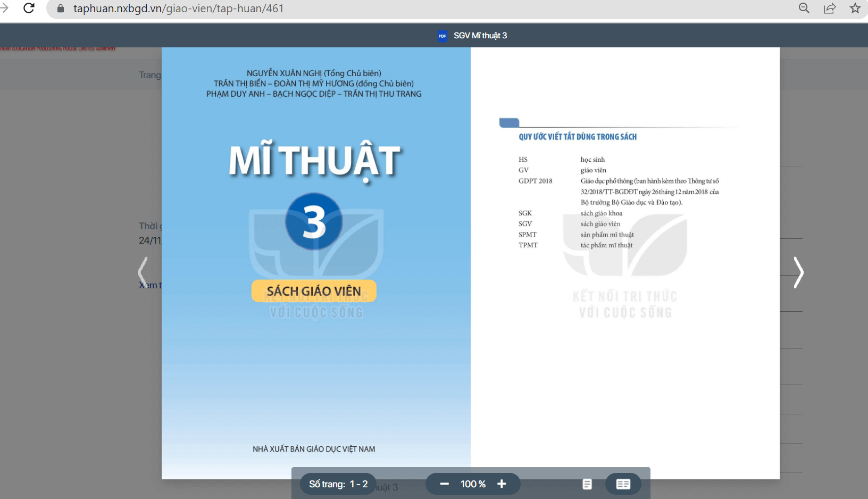This screenshot has height=499, width=868.
Task: Zoom in with the plus button
Action: (x=502, y=484)
